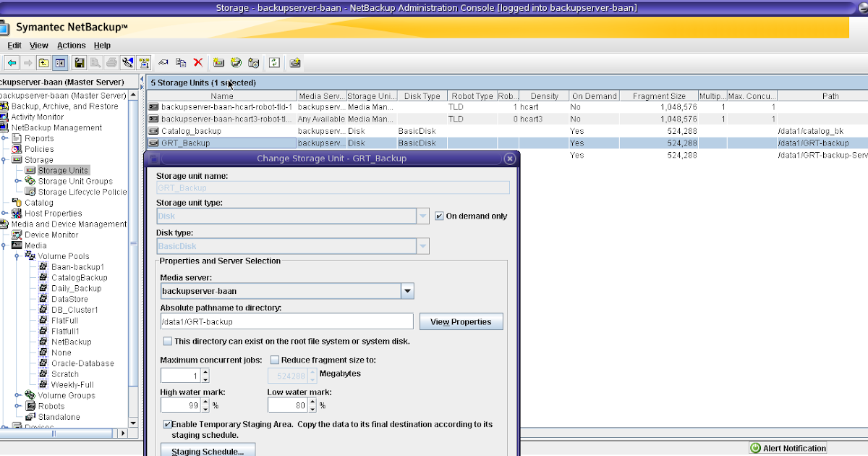Toggle the show/hide tree pane icon
The width and height of the screenshot is (868, 456).
60,63
